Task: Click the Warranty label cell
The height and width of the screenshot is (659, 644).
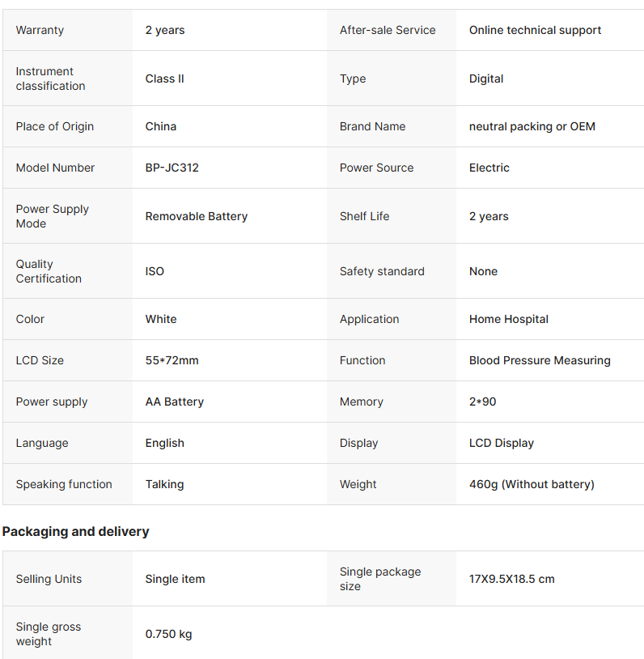Action: [x=40, y=30]
